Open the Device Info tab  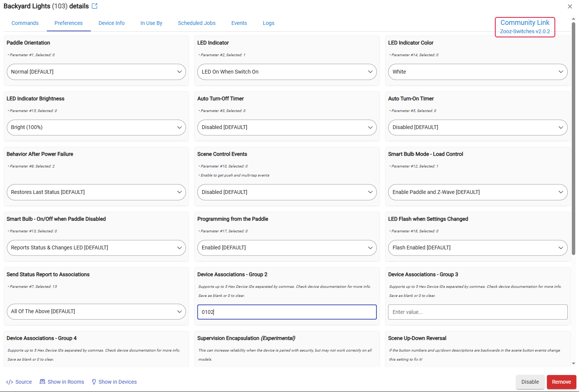point(112,23)
